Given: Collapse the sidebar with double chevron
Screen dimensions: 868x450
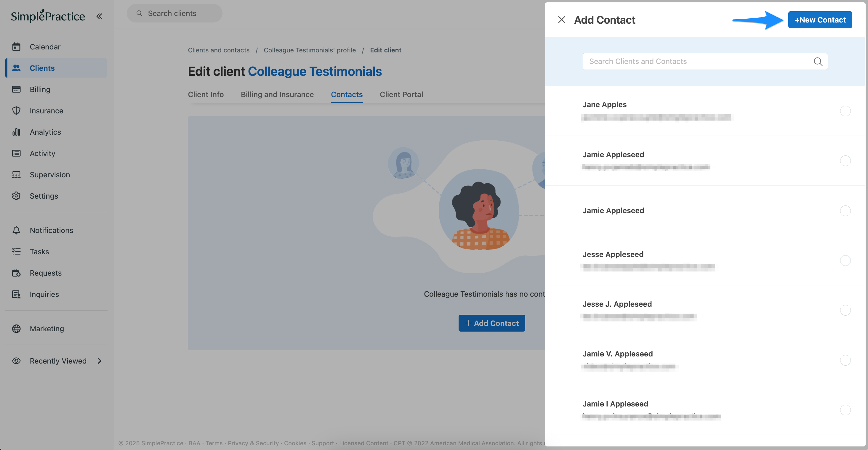Looking at the screenshot, I should (99, 16).
